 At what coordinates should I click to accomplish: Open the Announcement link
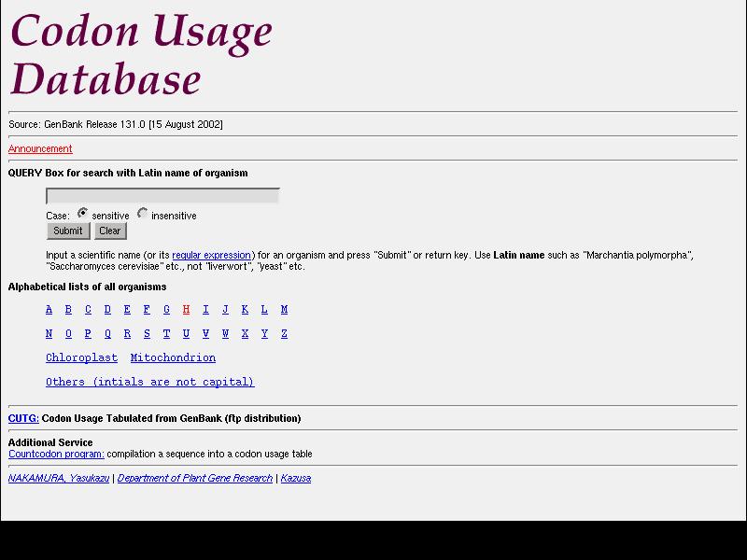pos(40,149)
